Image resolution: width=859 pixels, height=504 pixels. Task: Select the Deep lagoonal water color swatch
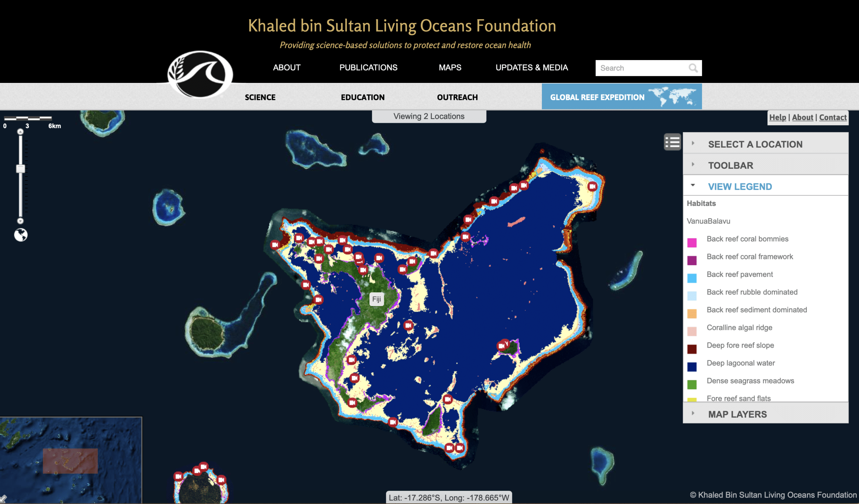coord(692,367)
